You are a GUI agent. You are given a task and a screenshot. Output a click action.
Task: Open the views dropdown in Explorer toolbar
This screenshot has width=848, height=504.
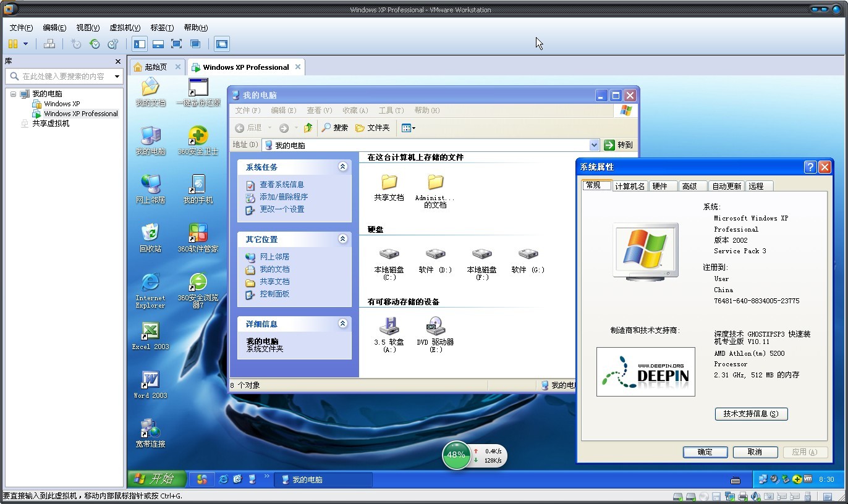pos(409,128)
